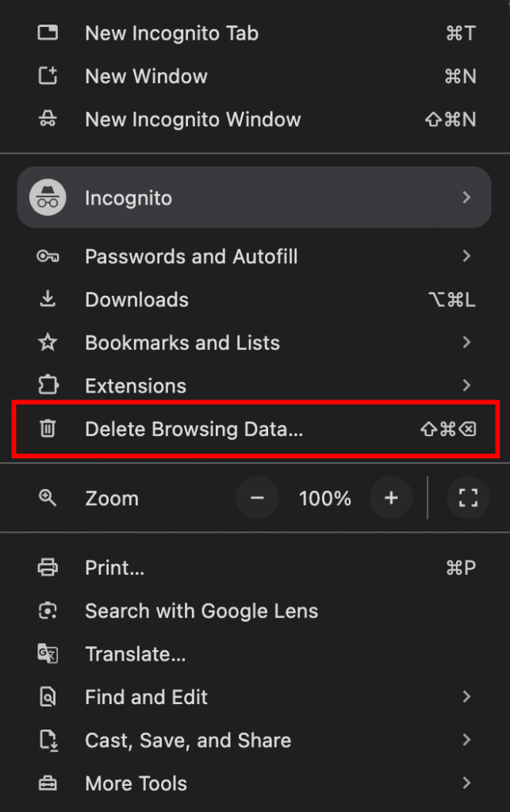Select the trash icon next to Delete Browsing Data
This screenshot has width=510, height=812.
(48, 429)
